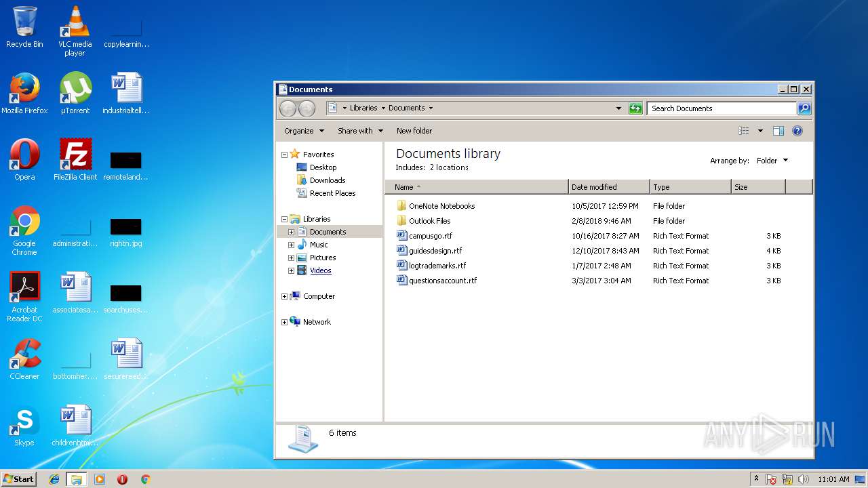Image resolution: width=868 pixels, height=488 pixels.
Task: Open address bar history dropdown
Action: (618, 108)
